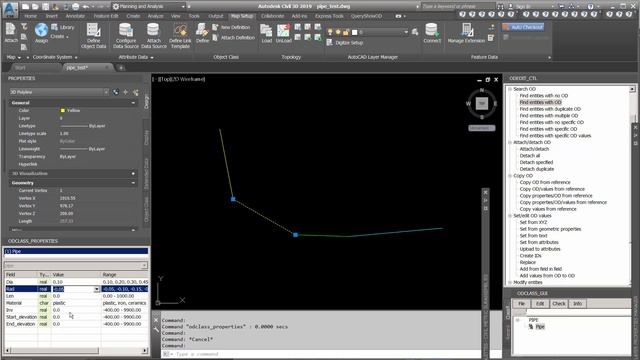This screenshot has height=360, width=640.
Task: Select the [1] Pipe entry in class list
Action: [x=76, y=251]
